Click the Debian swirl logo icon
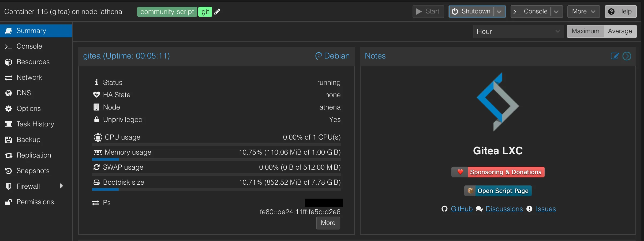This screenshot has width=644, height=241. point(319,56)
